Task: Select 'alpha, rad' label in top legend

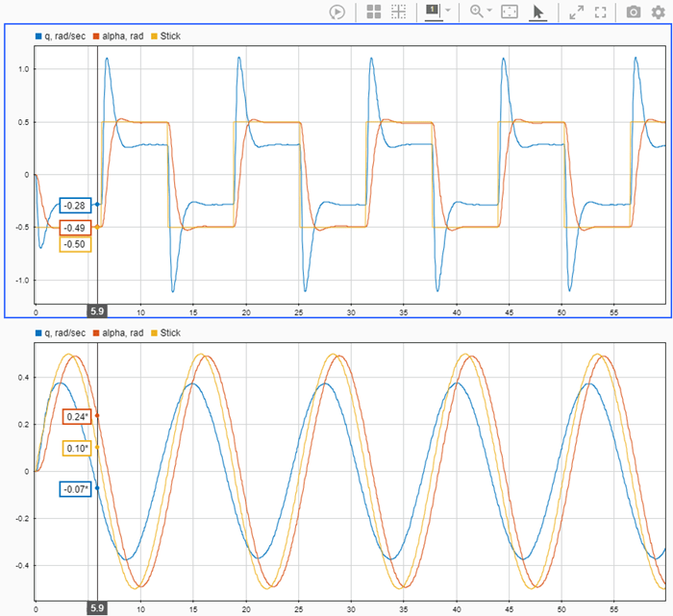Action: click(x=123, y=37)
